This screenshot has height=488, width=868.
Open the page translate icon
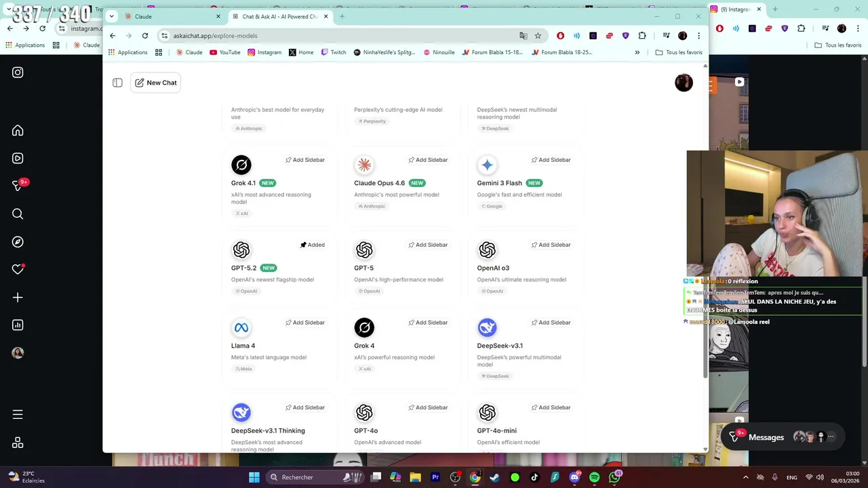click(523, 35)
